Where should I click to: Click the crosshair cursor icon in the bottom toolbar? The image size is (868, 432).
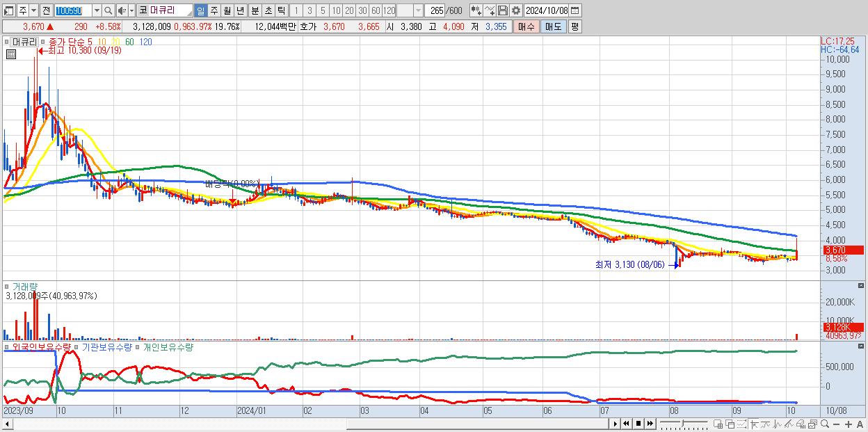point(755,424)
